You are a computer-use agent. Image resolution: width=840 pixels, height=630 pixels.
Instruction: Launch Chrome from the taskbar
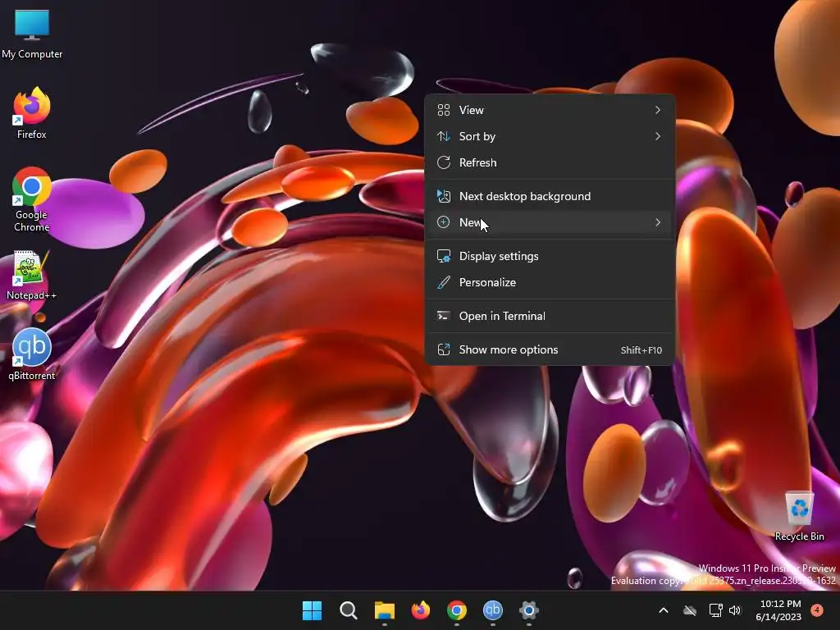coord(456,610)
